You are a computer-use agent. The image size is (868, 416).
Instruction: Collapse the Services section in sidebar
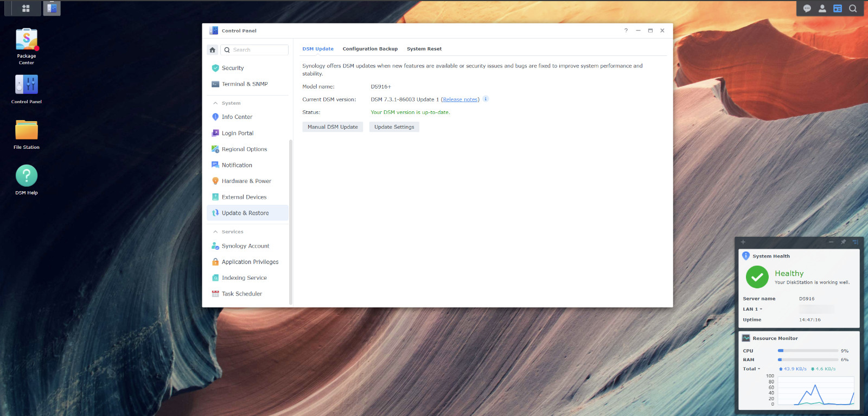[x=215, y=232]
